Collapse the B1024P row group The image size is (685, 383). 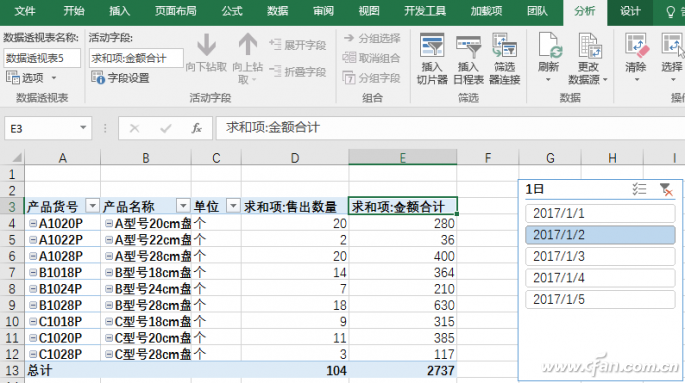[x=33, y=289]
